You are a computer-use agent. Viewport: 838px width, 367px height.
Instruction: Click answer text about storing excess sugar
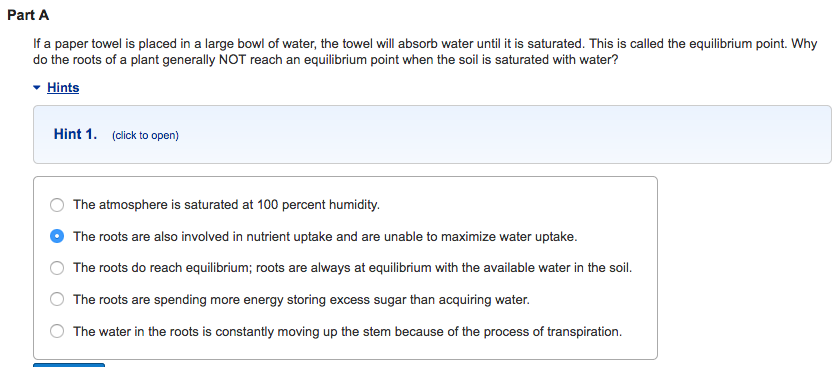(x=301, y=300)
